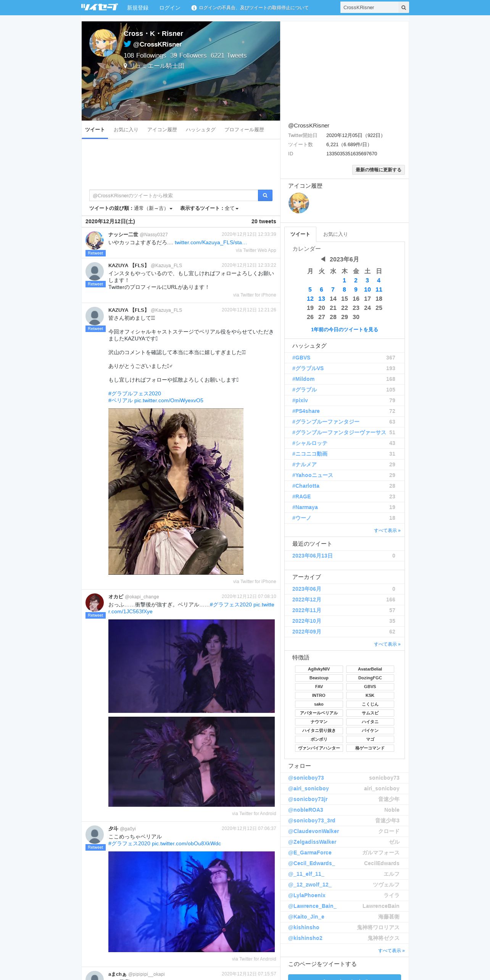Focus the @CrossKRisnerのツイートから検索 field

[x=174, y=195]
